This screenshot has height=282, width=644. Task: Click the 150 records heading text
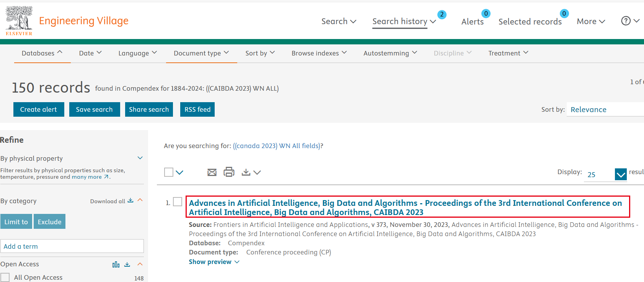tap(51, 88)
